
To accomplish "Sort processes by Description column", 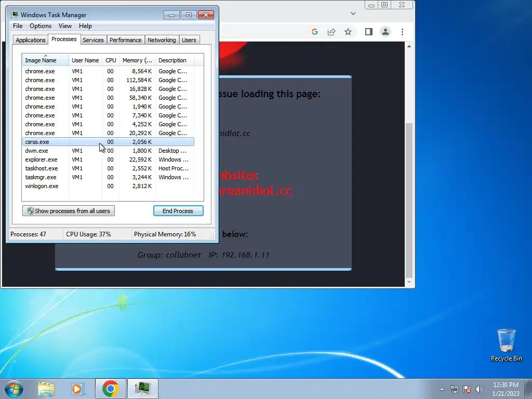I will click(x=175, y=60).
